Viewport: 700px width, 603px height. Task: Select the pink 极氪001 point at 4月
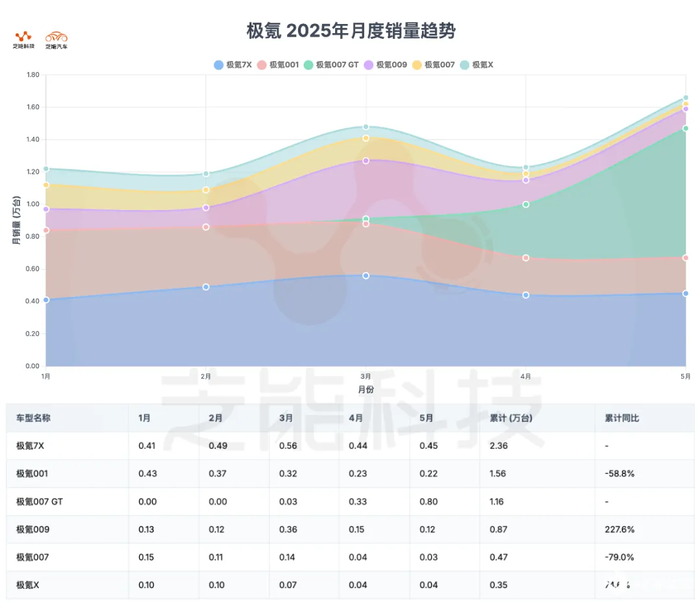tap(526, 257)
